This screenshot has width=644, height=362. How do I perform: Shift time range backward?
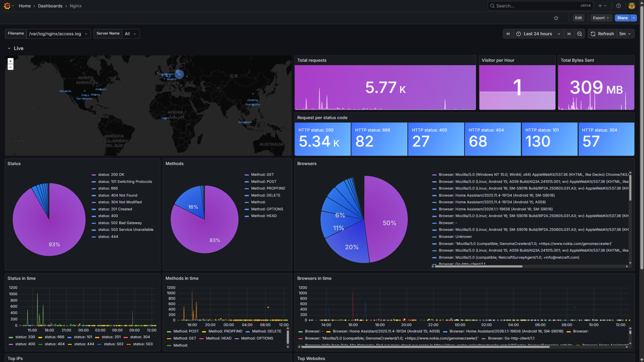click(x=508, y=34)
